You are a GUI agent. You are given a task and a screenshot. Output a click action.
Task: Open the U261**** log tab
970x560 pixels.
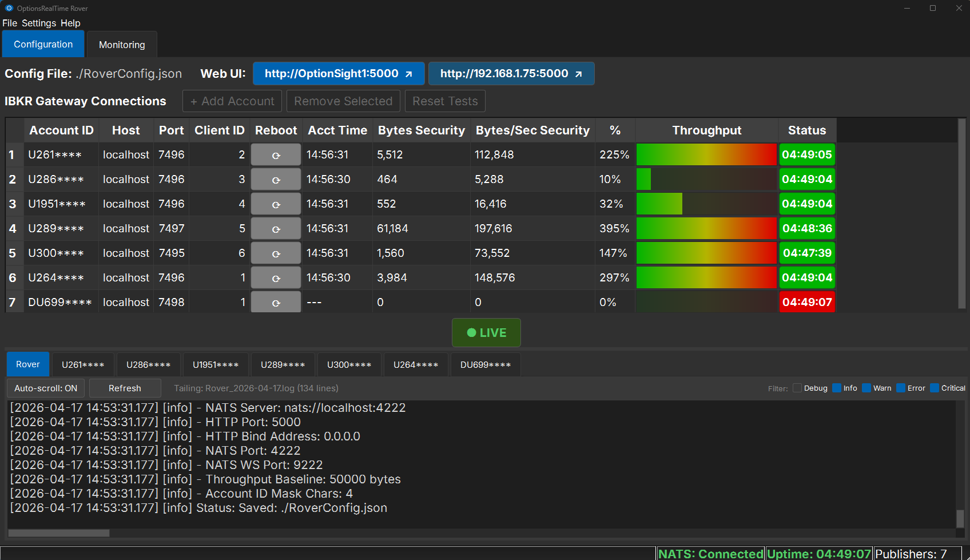(83, 364)
